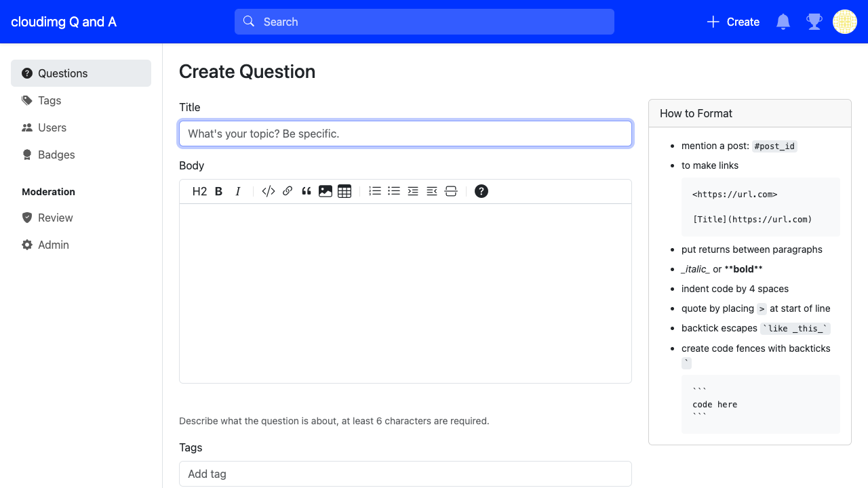Click the Questions question-mark sidebar icon

[27, 73]
